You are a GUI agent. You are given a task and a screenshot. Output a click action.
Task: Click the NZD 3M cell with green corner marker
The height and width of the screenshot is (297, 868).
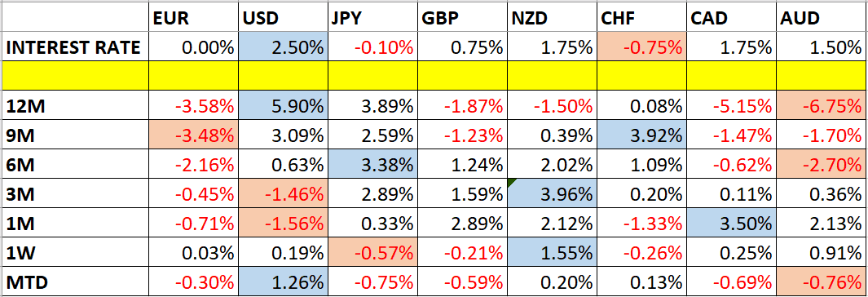(552, 193)
